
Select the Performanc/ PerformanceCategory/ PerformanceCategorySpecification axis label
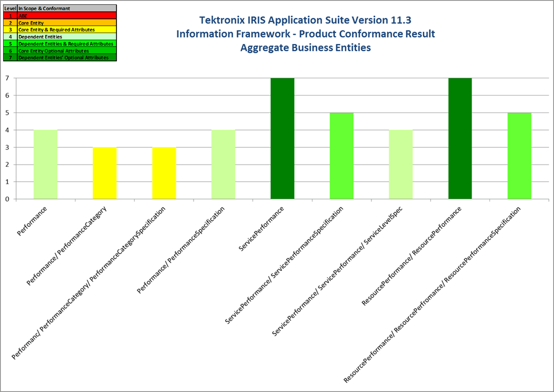pyautogui.click(x=89, y=284)
